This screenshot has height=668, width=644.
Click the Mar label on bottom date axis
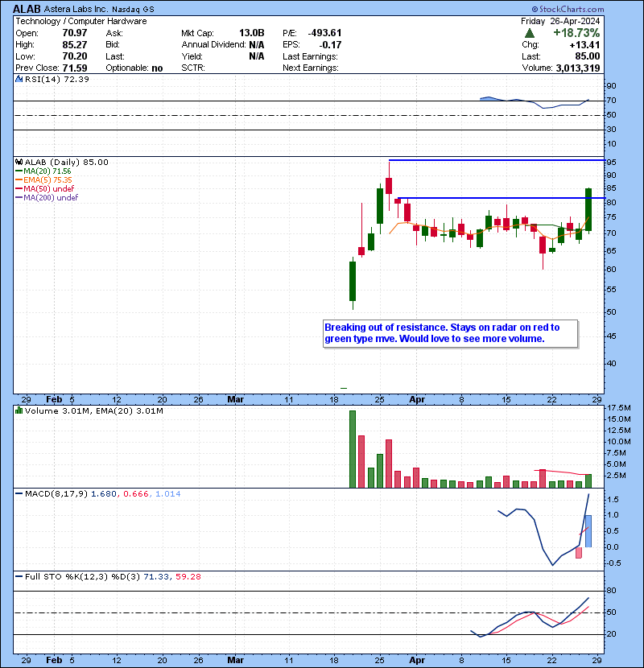click(235, 660)
